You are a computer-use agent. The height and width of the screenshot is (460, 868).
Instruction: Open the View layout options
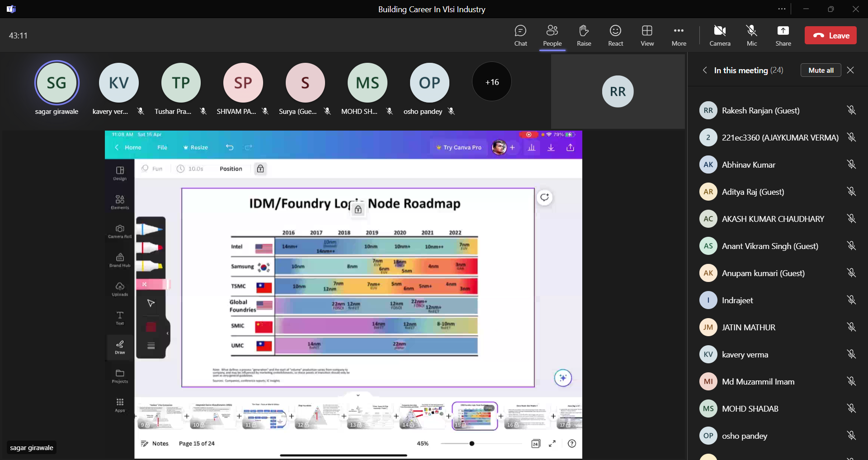point(647,36)
